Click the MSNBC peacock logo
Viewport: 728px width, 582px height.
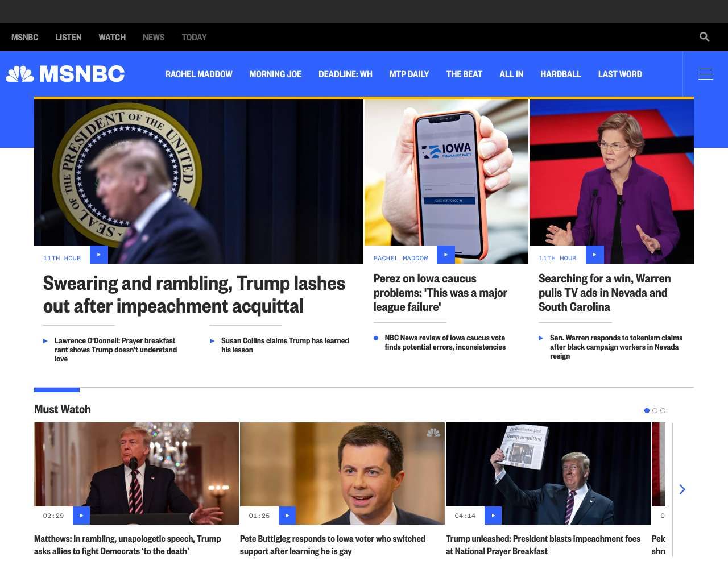pyautogui.click(x=65, y=74)
